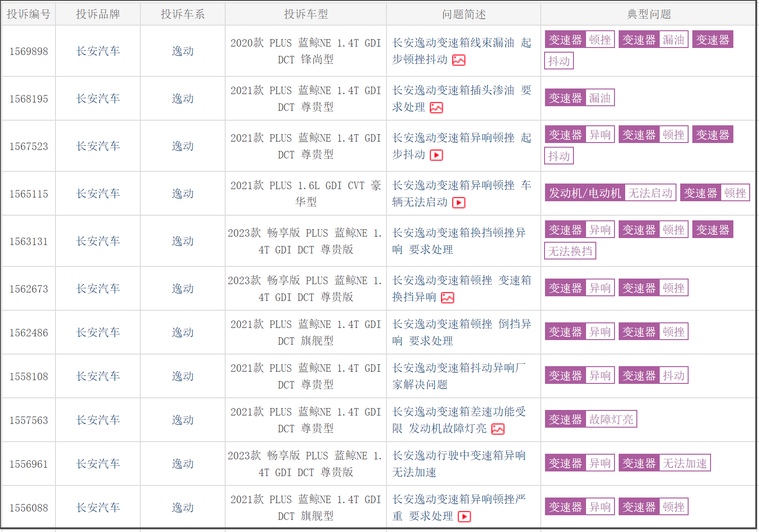Click the 投诉车型 column header
The image size is (759, 532).
click(306, 14)
